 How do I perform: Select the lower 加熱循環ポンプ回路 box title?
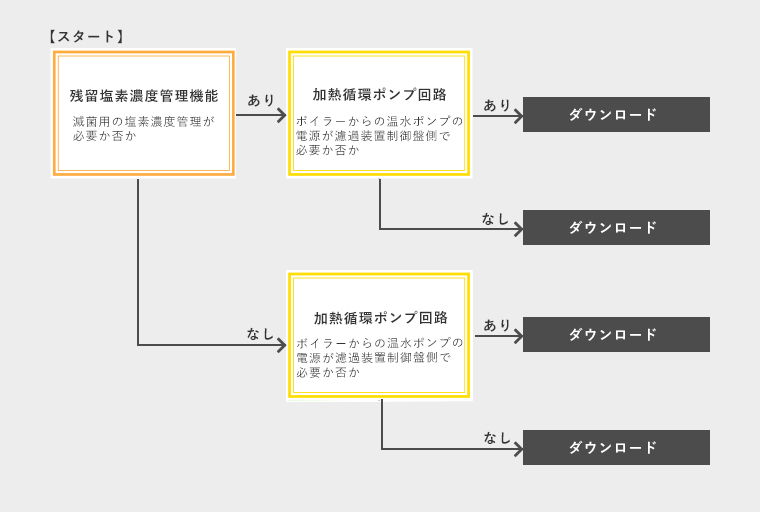[380, 318]
